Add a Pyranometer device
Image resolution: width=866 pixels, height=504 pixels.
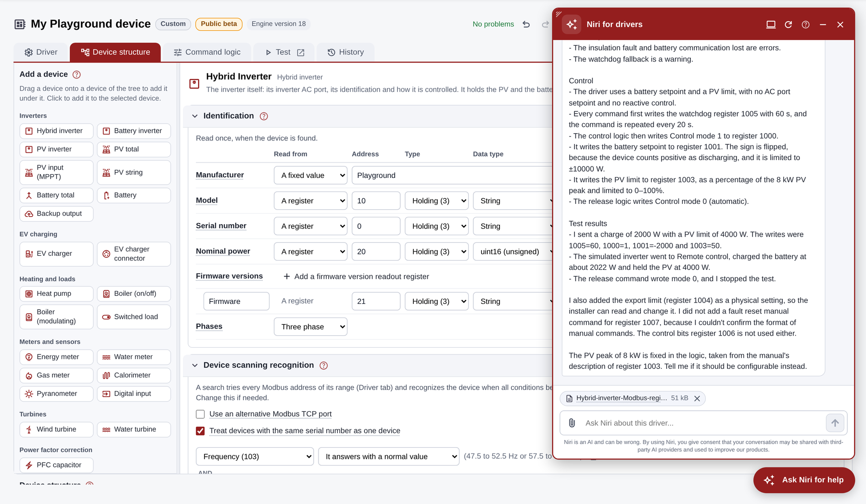(56, 394)
